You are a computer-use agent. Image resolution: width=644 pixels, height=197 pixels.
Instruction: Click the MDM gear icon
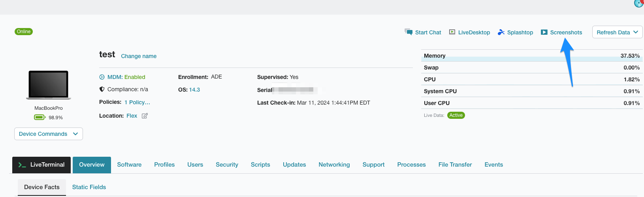pos(102,77)
